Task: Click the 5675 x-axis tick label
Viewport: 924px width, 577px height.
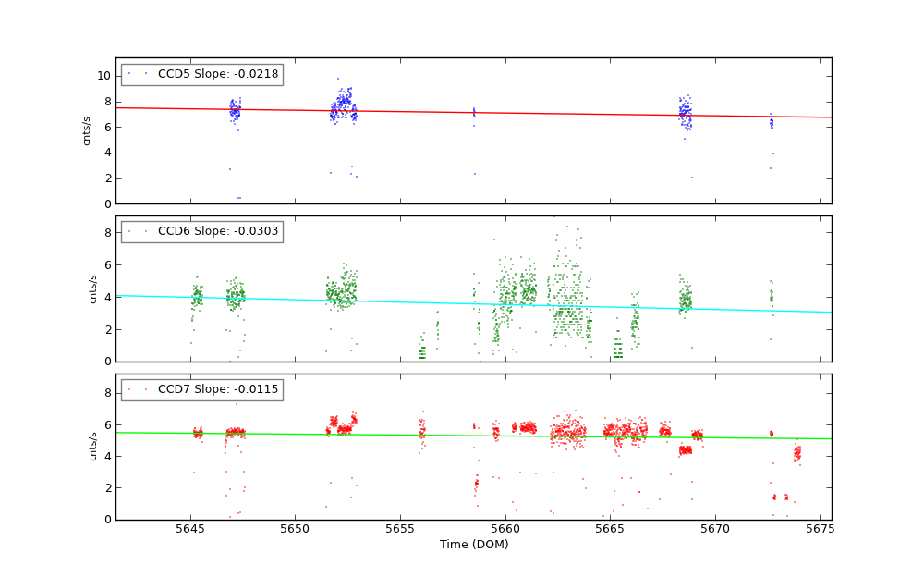Action: tap(820, 529)
